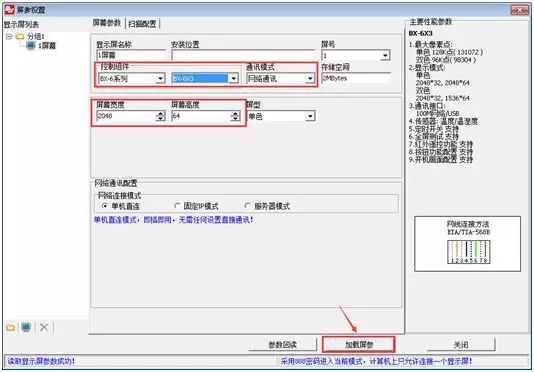Click the 网络连接方法 caption text
534x372 pixels.
[x=468, y=224]
